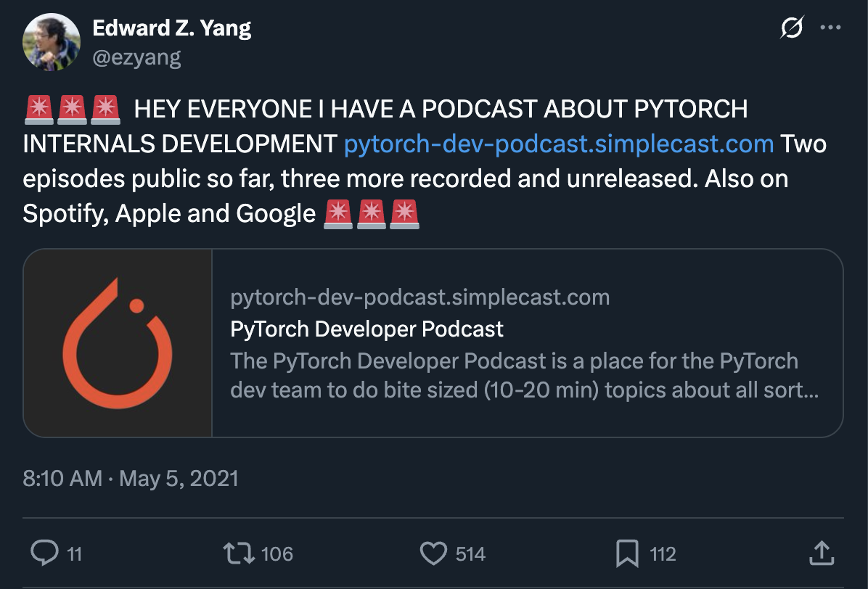
Task: Click the PyTorch Developer Podcast card title
Action: click(367, 329)
